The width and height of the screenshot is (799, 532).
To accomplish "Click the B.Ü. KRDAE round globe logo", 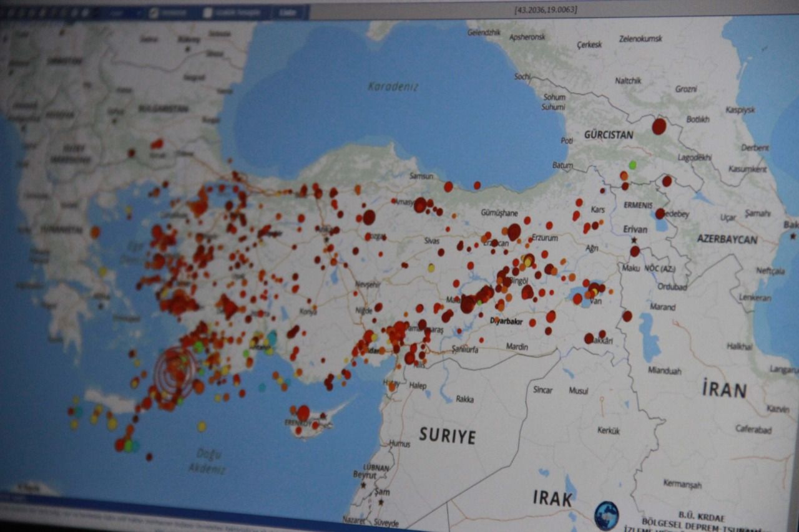I will coord(607,516).
